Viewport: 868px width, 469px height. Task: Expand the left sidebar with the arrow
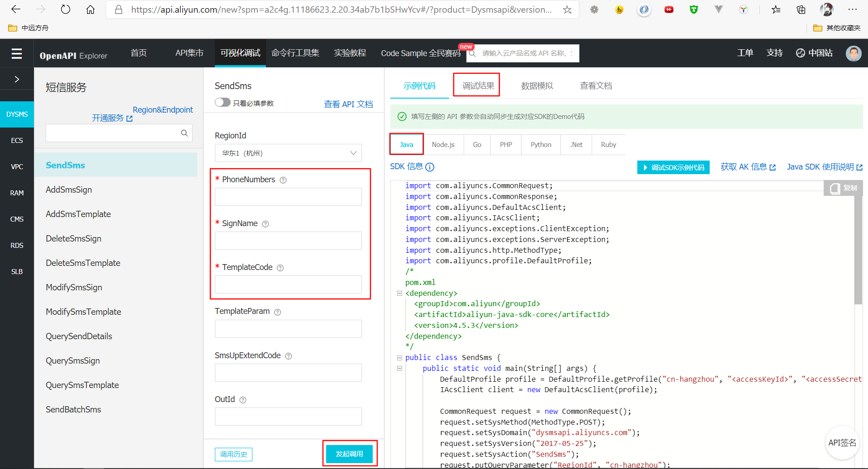[x=17, y=78]
